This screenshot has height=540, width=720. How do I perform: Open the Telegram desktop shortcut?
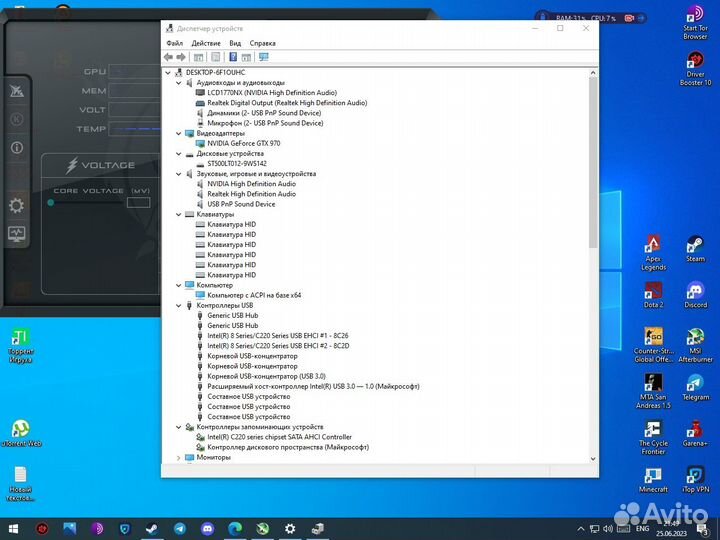pyautogui.click(x=695, y=387)
